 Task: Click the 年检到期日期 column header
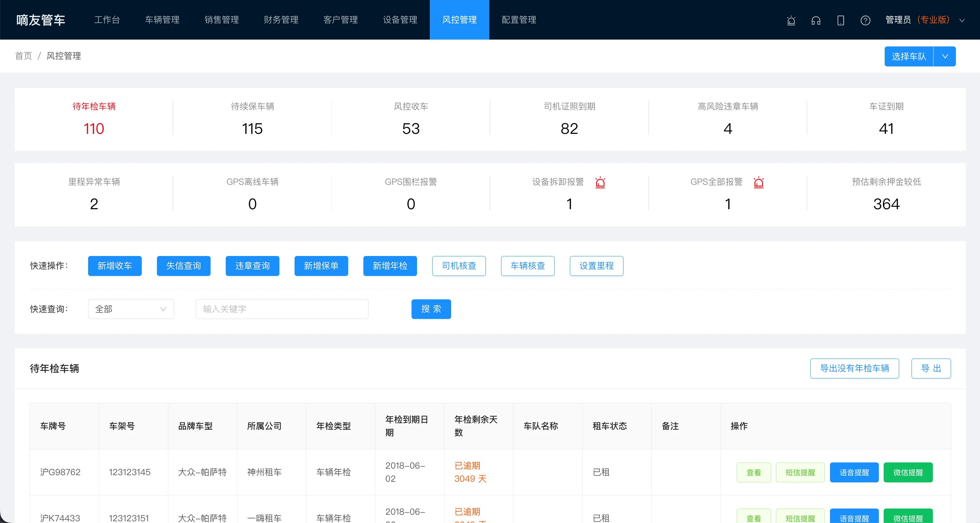pyautogui.click(x=409, y=426)
